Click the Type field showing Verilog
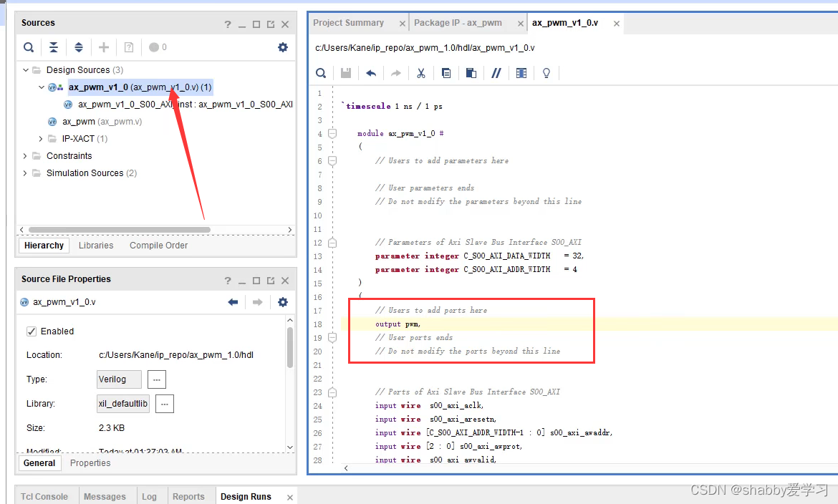 pos(119,379)
